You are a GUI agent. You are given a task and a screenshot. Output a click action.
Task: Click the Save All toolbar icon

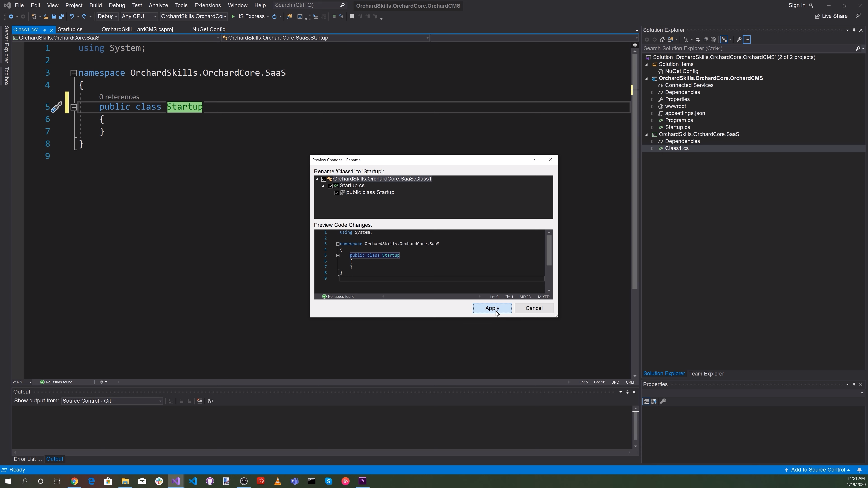(x=61, y=16)
